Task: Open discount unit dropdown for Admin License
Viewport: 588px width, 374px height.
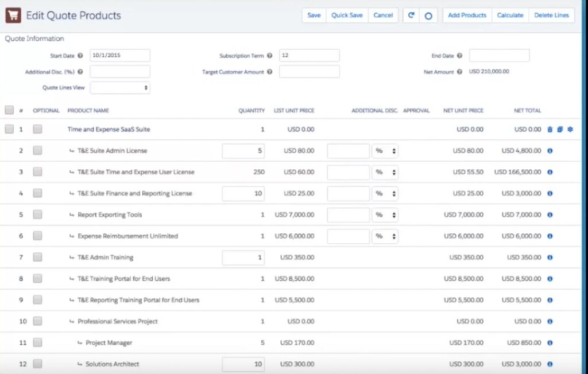Action: [385, 151]
